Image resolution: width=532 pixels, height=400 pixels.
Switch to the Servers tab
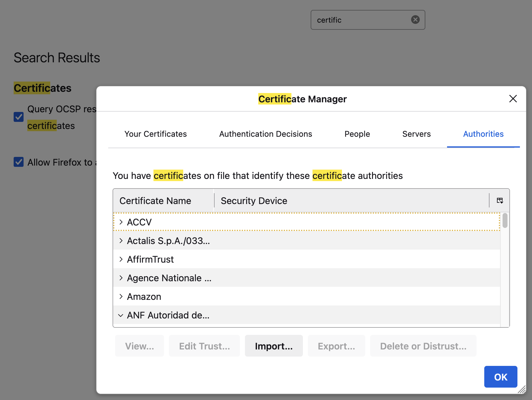point(416,134)
